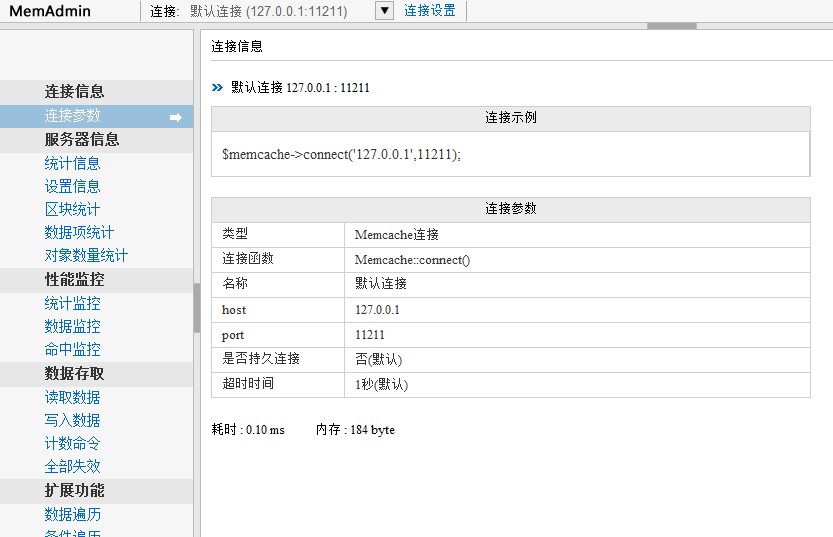Click the 耗时 : 0.10 ms text
The image size is (833, 537).
coord(248,430)
